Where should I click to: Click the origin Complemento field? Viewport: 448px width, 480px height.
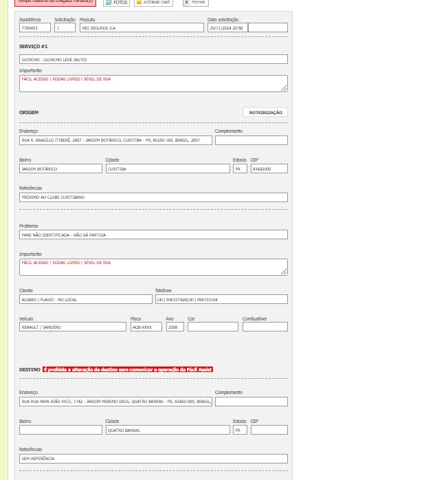click(251, 140)
